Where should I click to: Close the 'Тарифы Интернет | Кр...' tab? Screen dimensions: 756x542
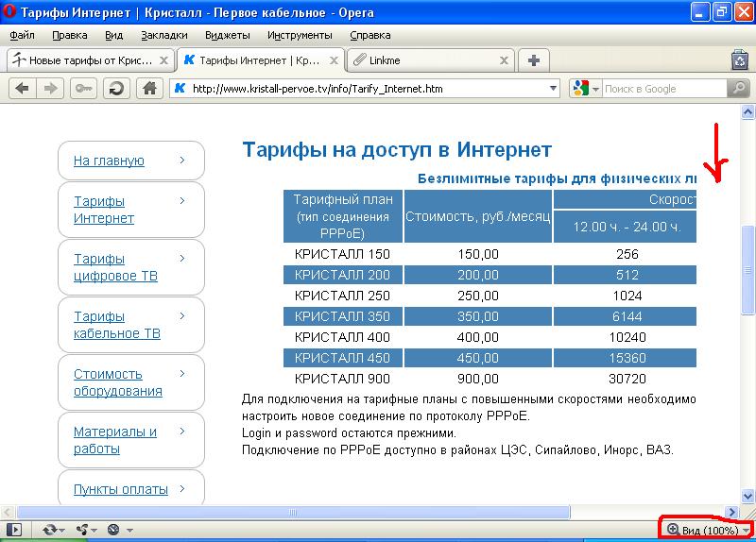tap(334, 60)
